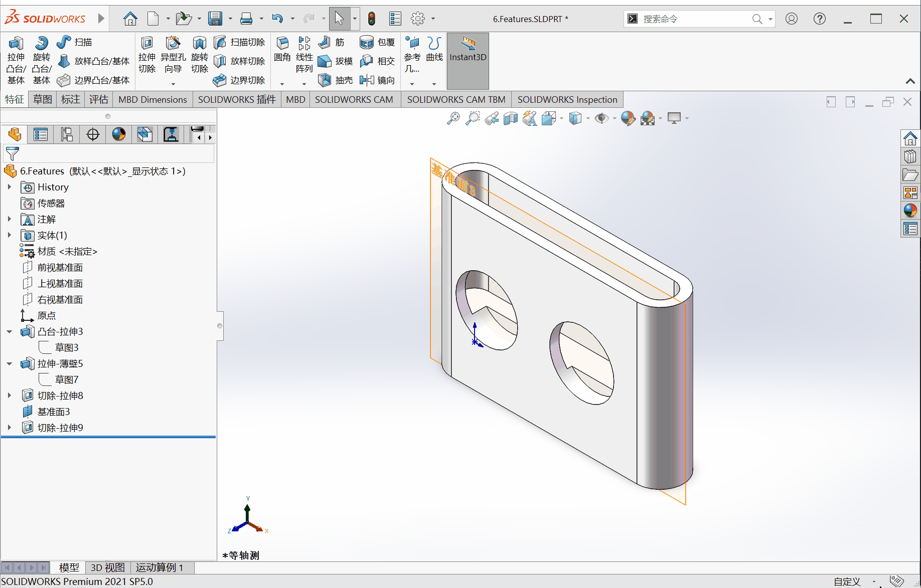Open the PropertyManager tab icon

41,134
